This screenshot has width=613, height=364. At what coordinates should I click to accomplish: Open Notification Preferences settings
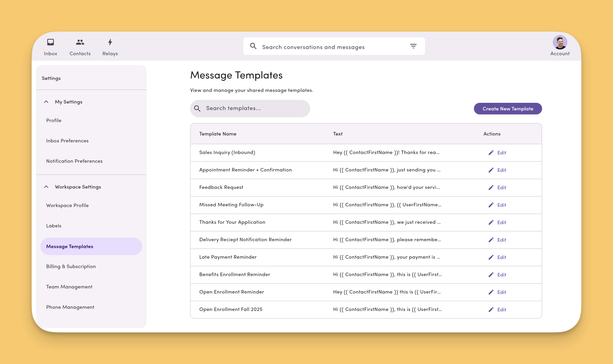tap(74, 161)
